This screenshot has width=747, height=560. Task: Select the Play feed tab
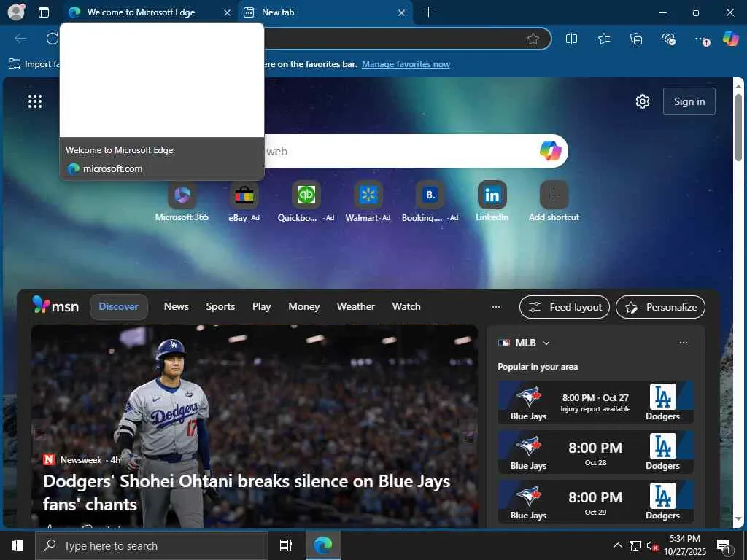click(262, 307)
